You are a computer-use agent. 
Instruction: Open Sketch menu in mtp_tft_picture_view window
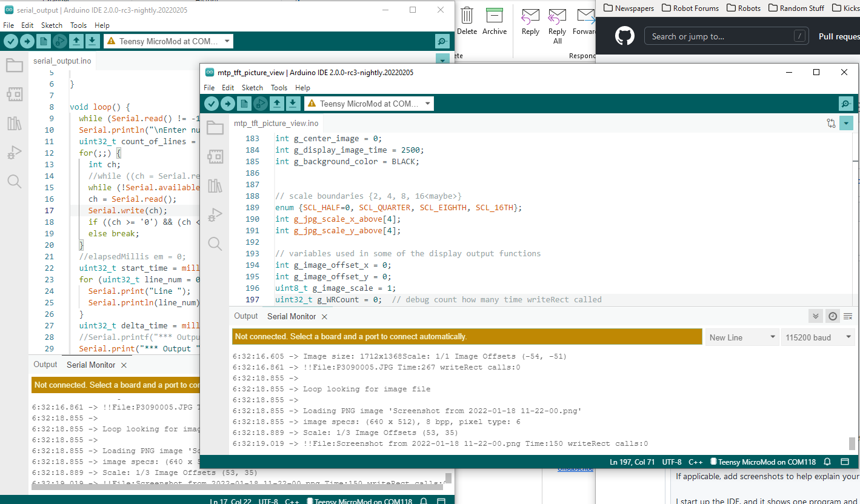click(252, 88)
